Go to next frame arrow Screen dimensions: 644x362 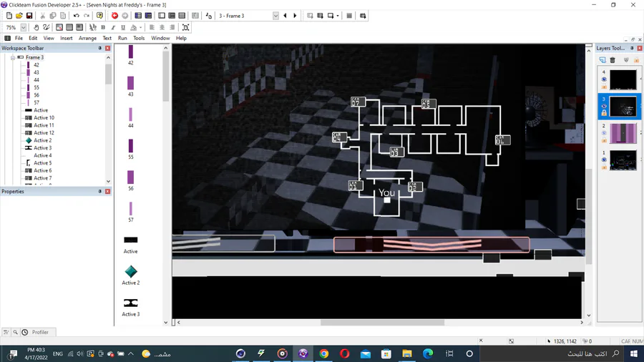tap(295, 16)
